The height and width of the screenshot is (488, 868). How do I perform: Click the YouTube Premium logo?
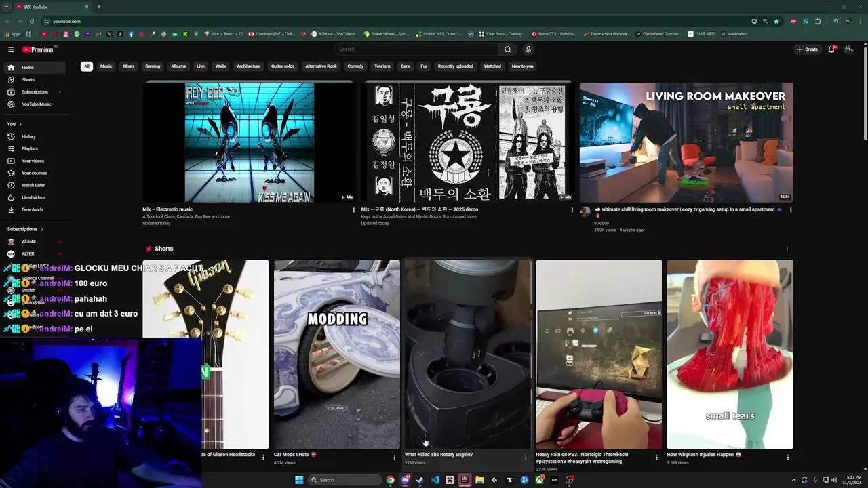(37, 49)
